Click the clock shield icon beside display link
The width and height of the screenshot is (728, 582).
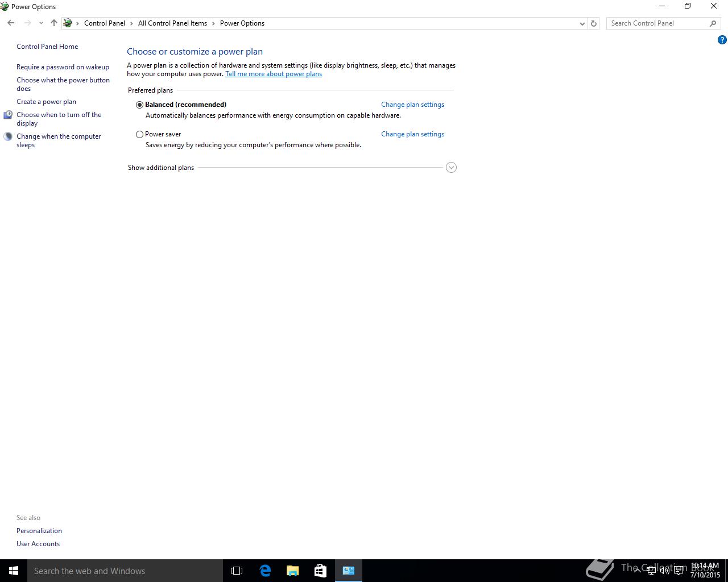tap(8, 115)
